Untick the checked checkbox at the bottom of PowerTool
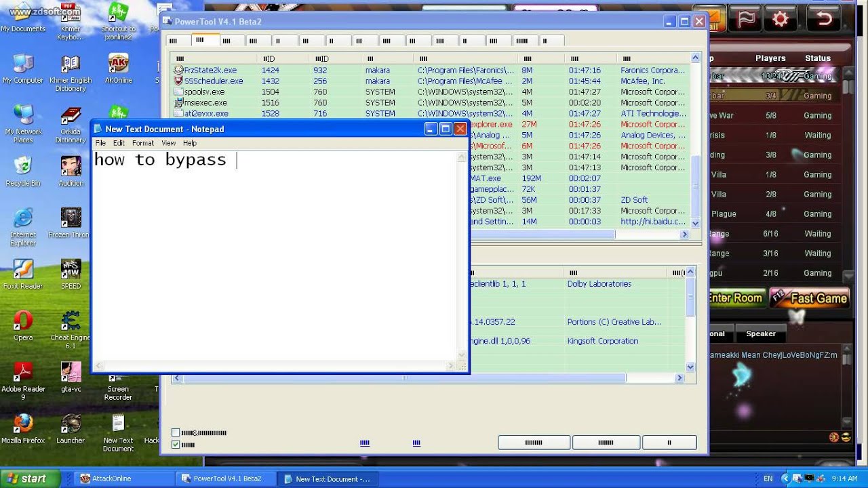This screenshot has height=488, width=868. [x=176, y=445]
